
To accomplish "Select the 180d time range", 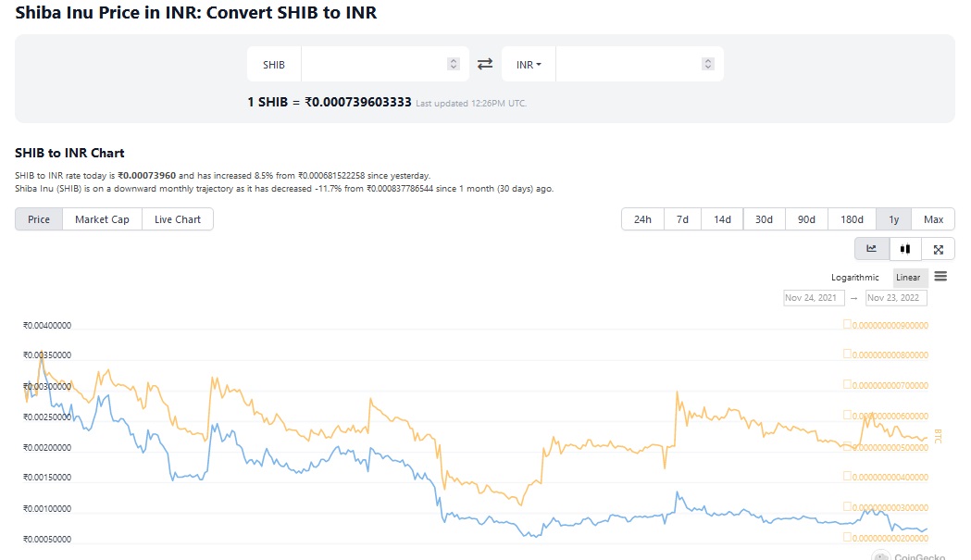I will (853, 219).
